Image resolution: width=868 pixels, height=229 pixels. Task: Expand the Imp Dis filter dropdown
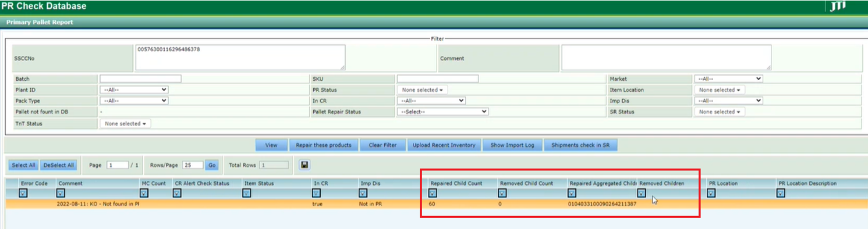(x=728, y=101)
